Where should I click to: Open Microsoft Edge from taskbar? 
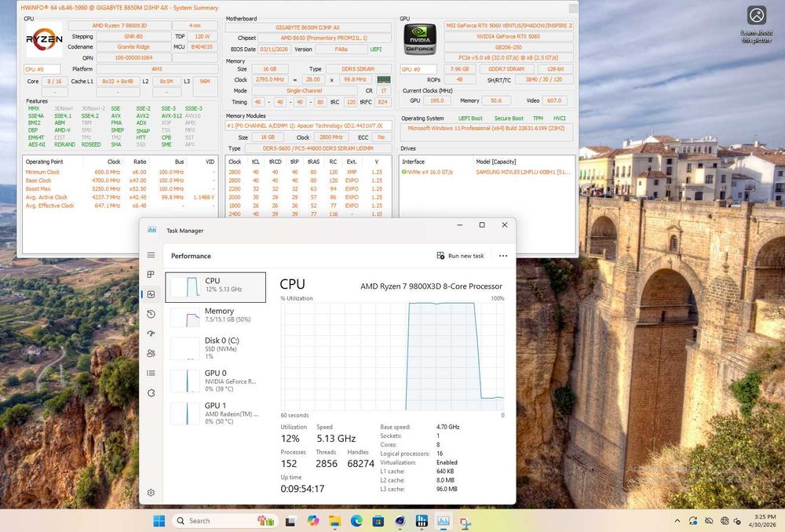(356, 521)
